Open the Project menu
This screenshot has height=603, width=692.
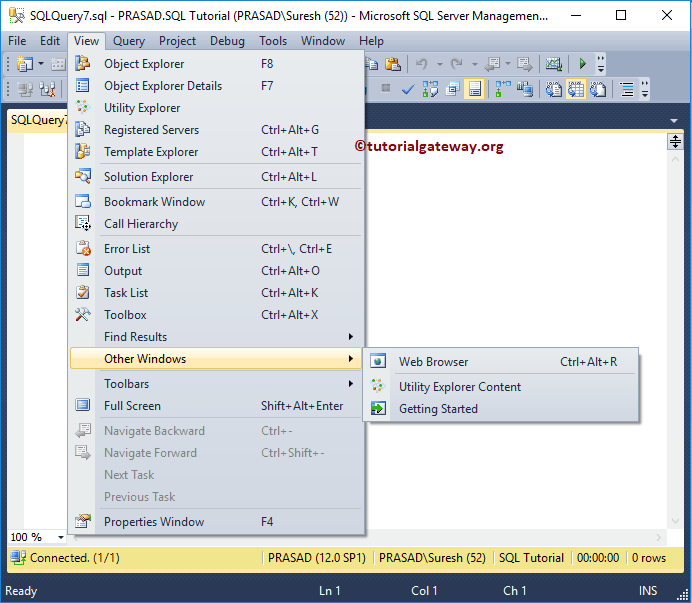point(177,41)
